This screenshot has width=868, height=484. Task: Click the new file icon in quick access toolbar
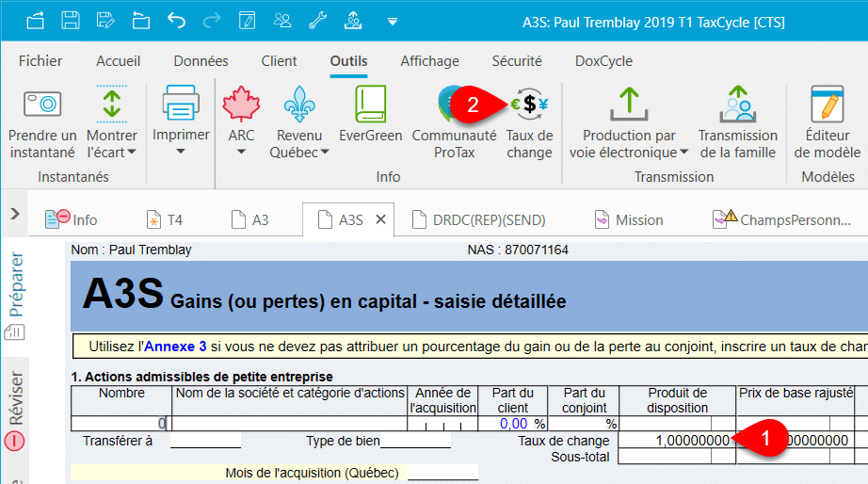[x=36, y=22]
